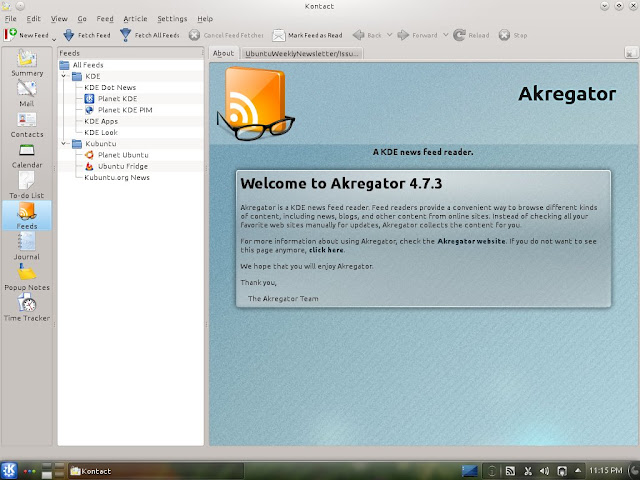640x480 pixels.
Task: Open the Forward history dropdown arrow
Action: [445, 35]
